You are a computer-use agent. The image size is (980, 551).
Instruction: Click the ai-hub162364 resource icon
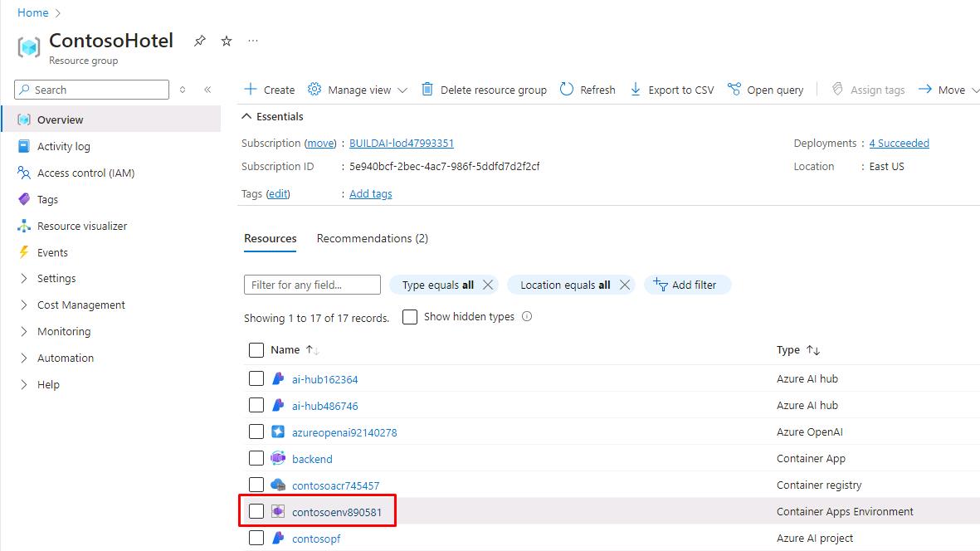pos(278,378)
